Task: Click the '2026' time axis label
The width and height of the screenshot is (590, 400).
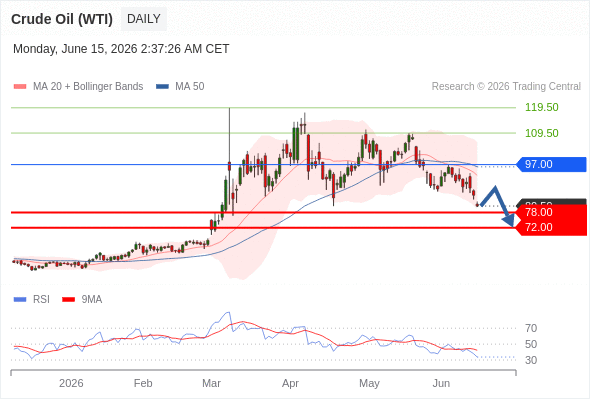Action: (71, 383)
